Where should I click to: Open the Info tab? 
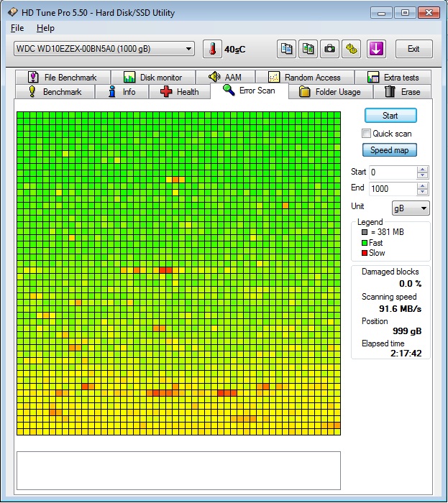122,92
